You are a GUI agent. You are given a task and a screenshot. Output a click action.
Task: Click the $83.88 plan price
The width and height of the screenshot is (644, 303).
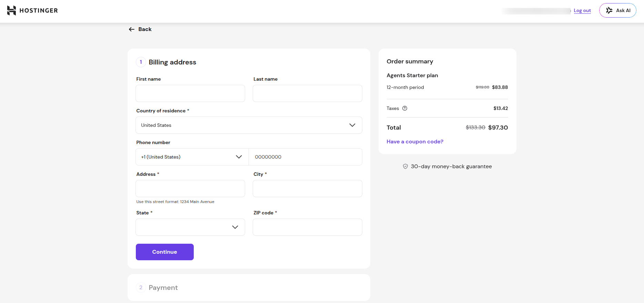[x=500, y=87]
